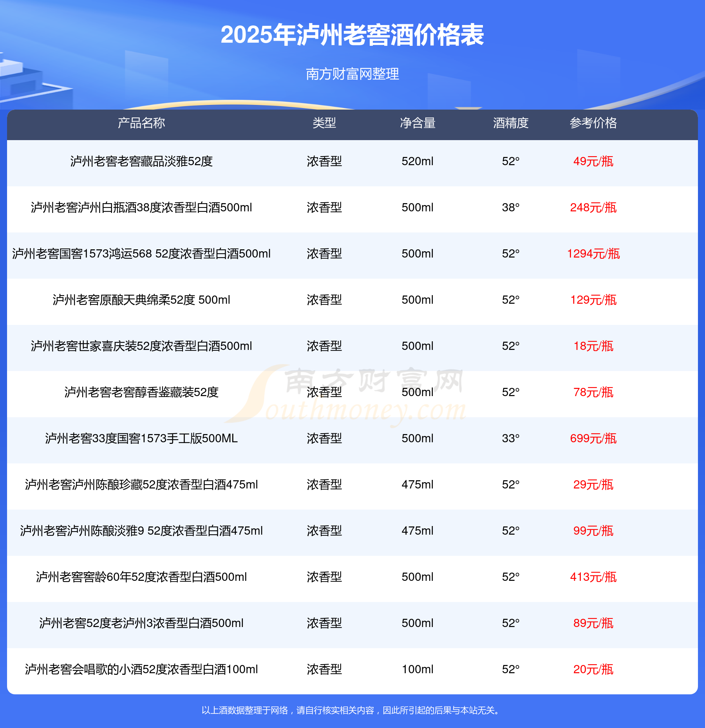
Task: Click the price "89元/瓶"
Action: tap(593, 623)
